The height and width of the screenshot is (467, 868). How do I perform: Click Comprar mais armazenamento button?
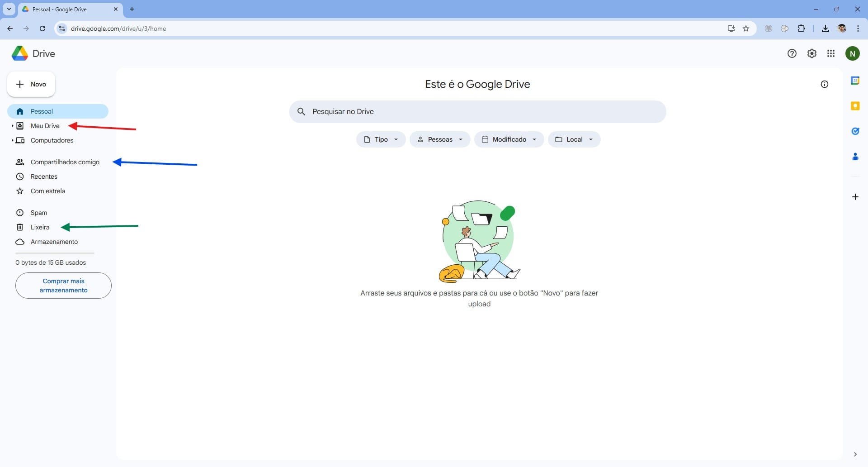(x=63, y=286)
